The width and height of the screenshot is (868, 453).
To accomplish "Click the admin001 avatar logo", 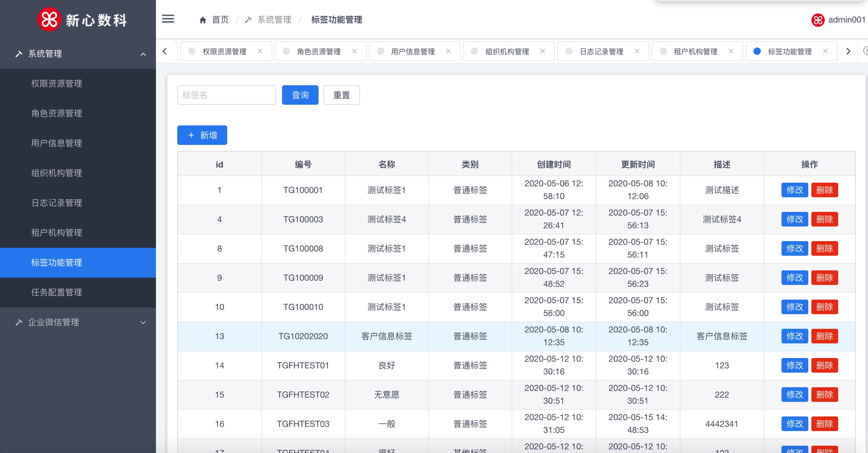I will point(817,20).
